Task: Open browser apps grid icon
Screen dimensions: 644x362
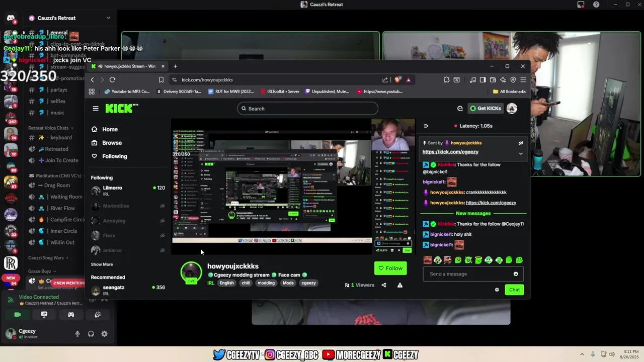Action: click(x=92, y=92)
